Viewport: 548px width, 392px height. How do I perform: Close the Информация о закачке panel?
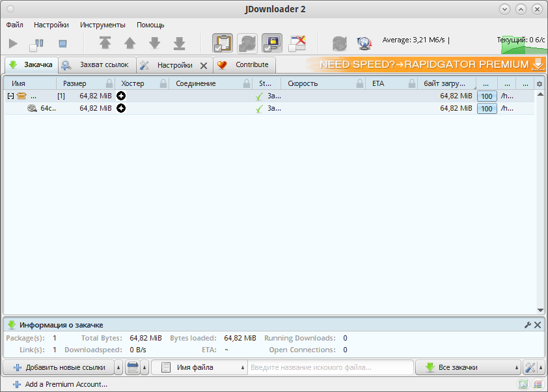[x=538, y=325]
